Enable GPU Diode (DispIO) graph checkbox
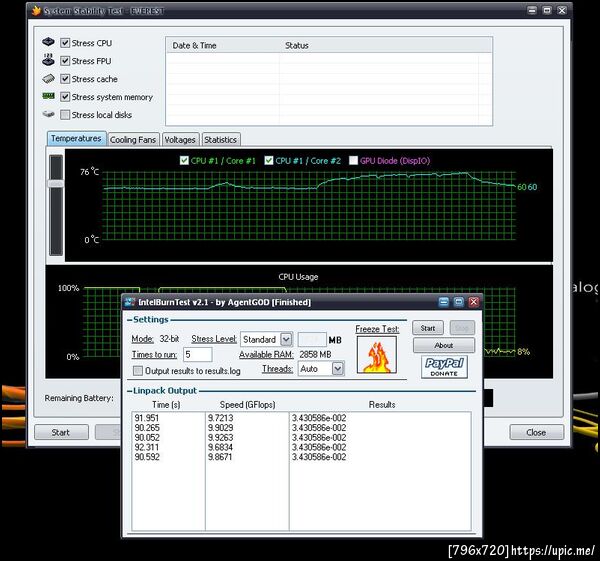Viewport: 600px width, 561px height. click(x=354, y=160)
